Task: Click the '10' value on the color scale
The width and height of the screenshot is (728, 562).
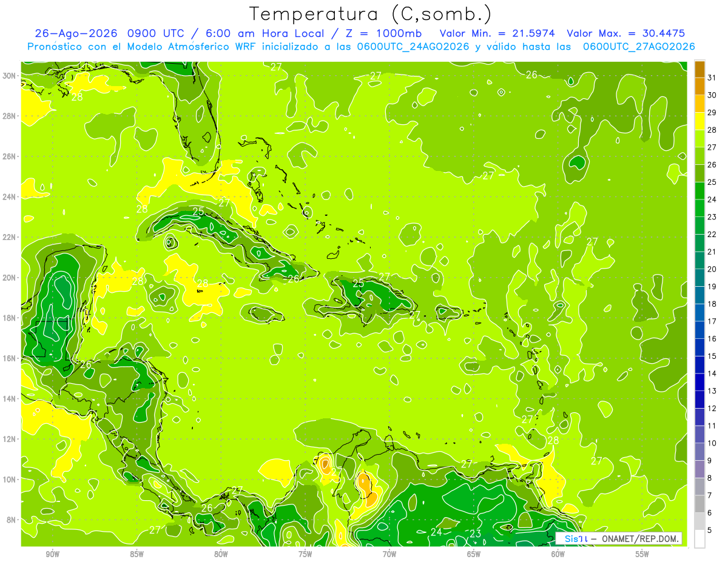Action: coord(712,443)
